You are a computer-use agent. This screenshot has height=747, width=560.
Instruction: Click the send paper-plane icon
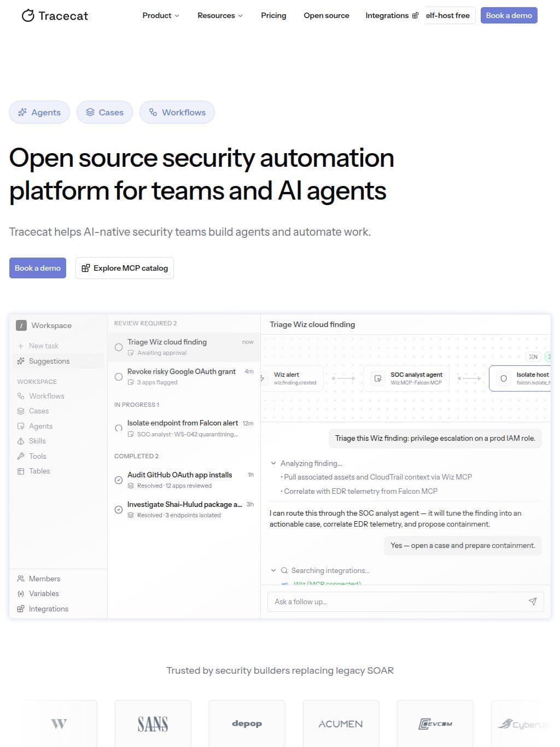coord(533,602)
